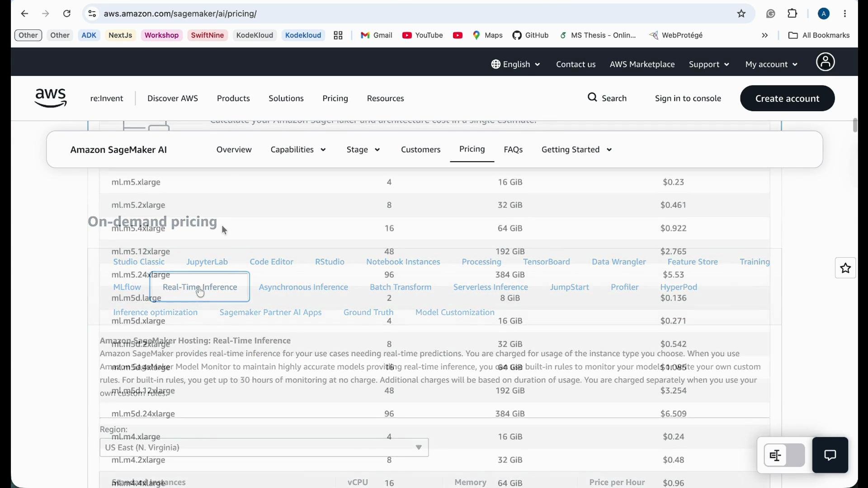Select the Data Wrangler tab
This screenshot has height=488, width=868.
point(619,262)
